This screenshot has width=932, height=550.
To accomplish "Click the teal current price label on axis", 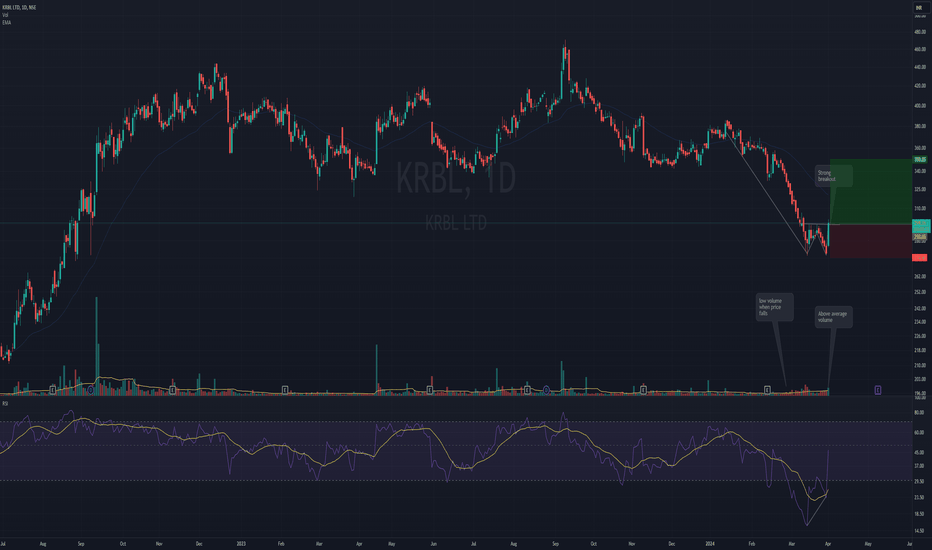I will click(921, 226).
